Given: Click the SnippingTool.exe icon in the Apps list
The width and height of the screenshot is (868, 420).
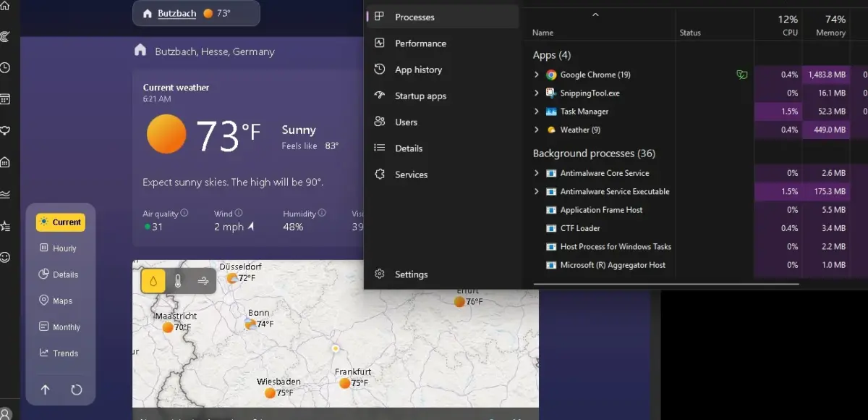Looking at the screenshot, I should tap(551, 93).
